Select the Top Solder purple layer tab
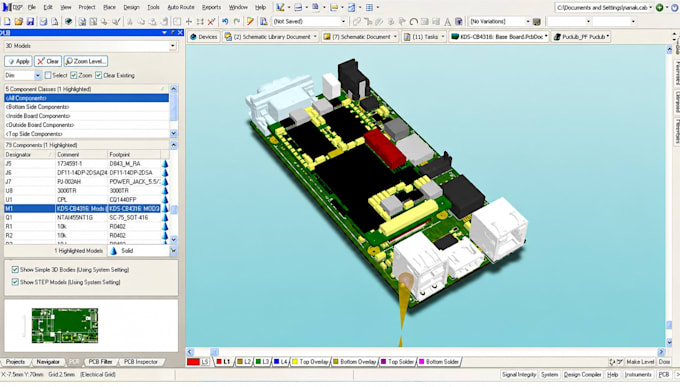 coord(397,362)
